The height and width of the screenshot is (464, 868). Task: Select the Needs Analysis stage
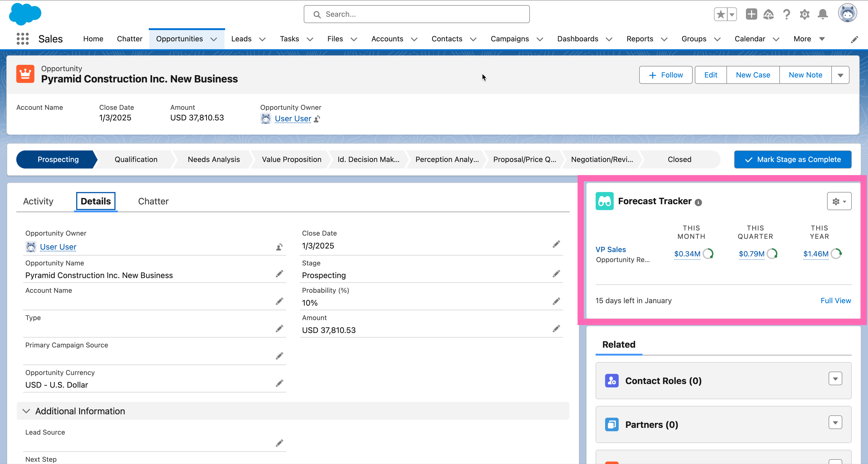pos(214,160)
